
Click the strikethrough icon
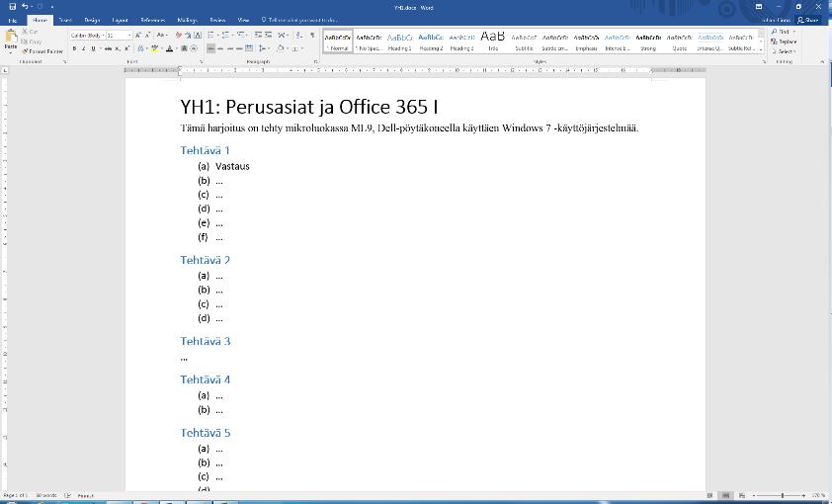tap(109, 48)
